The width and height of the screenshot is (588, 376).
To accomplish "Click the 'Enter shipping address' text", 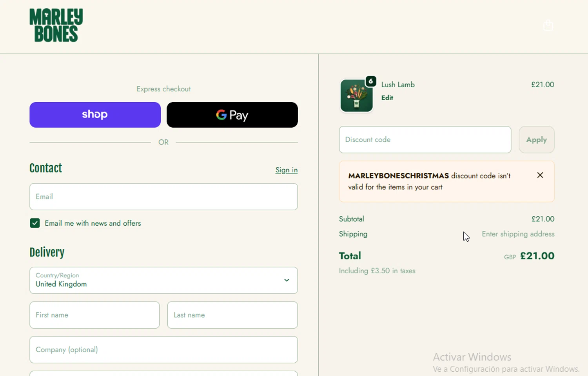I will 518,234.
